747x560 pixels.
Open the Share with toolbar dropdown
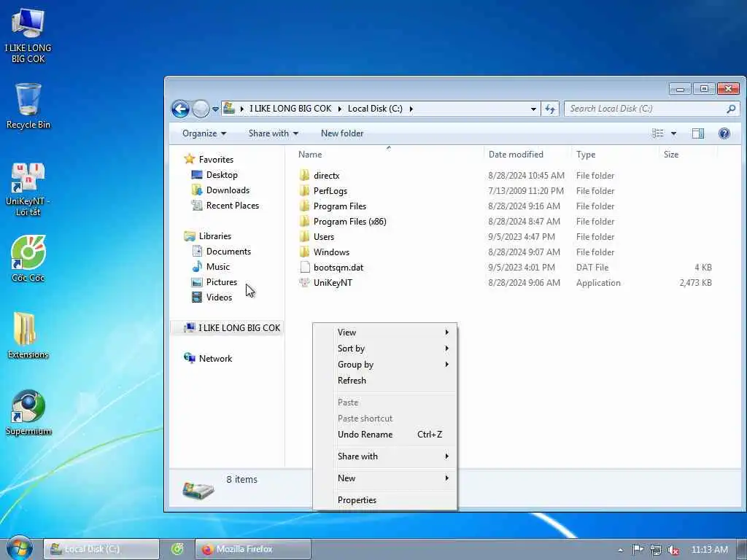click(273, 133)
